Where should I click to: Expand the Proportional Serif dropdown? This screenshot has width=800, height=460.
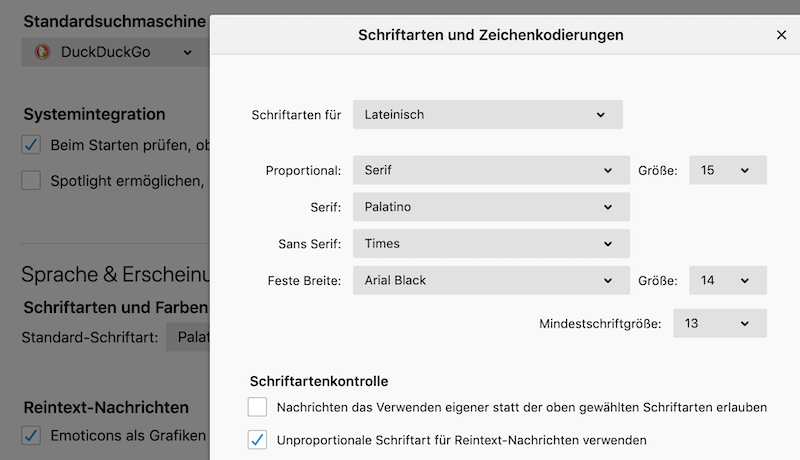pyautogui.click(x=491, y=170)
